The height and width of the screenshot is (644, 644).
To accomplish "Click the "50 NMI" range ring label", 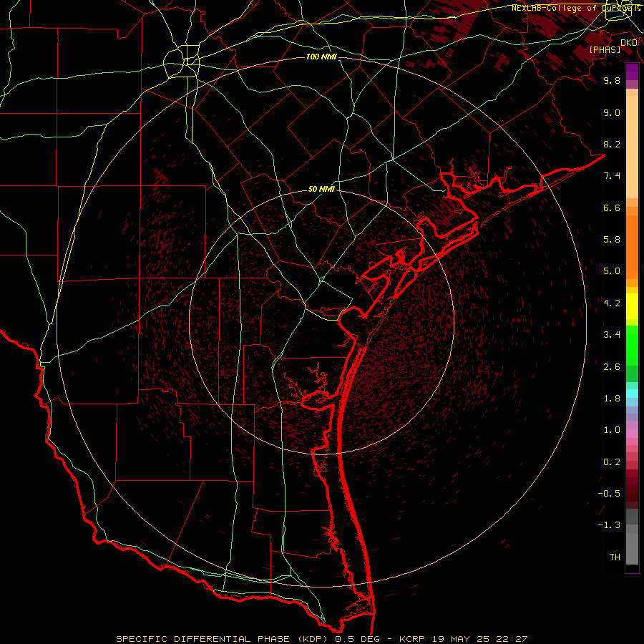I will tap(321, 189).
